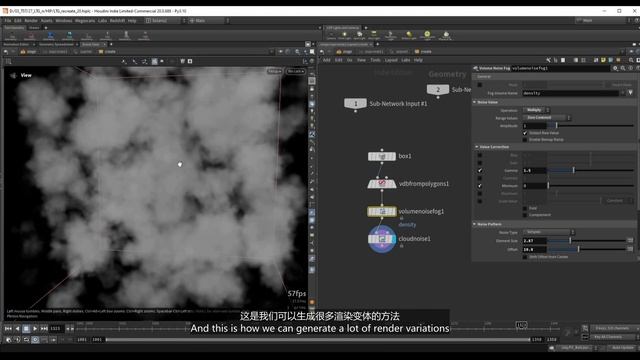640x360 pixels.
Task: Click the Element Size 2.67 field
Action: pyautogui.click(x=534, y=241)
